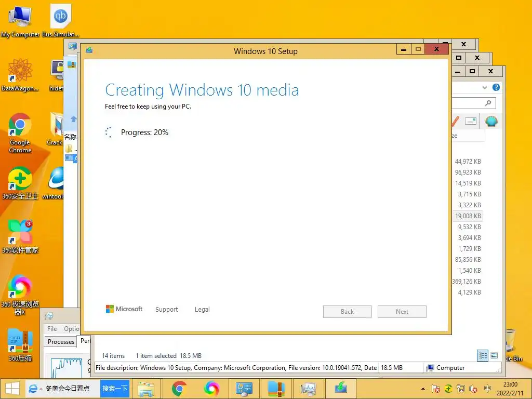Screen dimensions: 532x399
Task: Click the Action Center flag tray icon
Action: pyautogui.click(x=436, y=389)
